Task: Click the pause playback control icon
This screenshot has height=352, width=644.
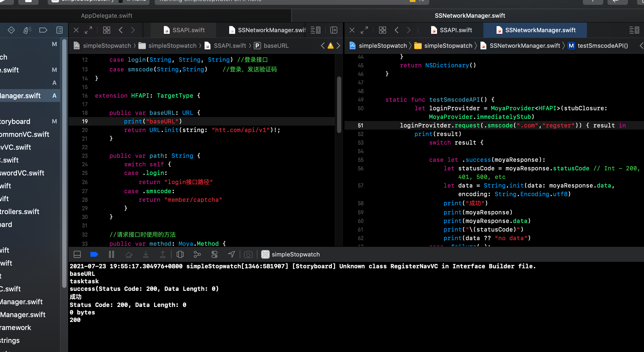Action: (x=111, y=254)
